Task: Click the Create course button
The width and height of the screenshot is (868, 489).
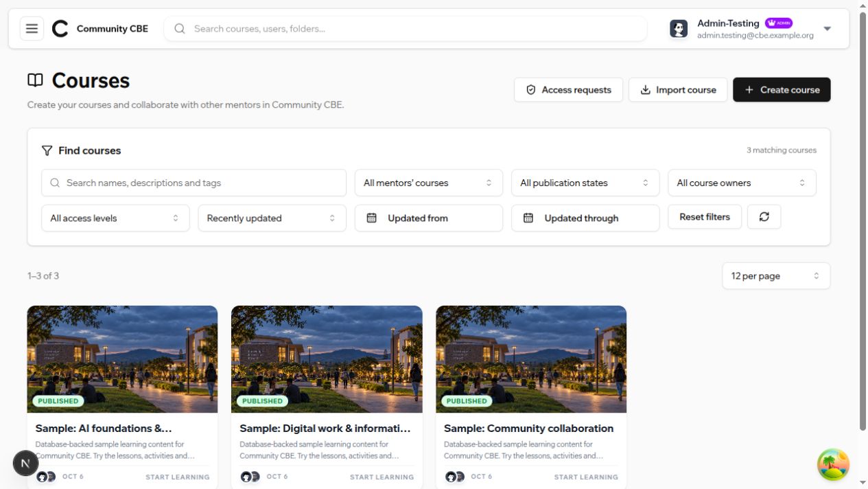Action: click(x=782, y=90)
